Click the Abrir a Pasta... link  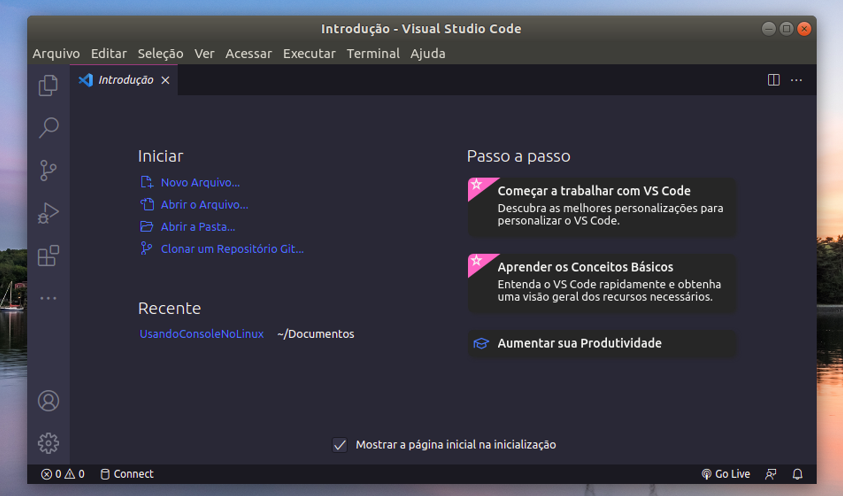click(x=198, y=227)
